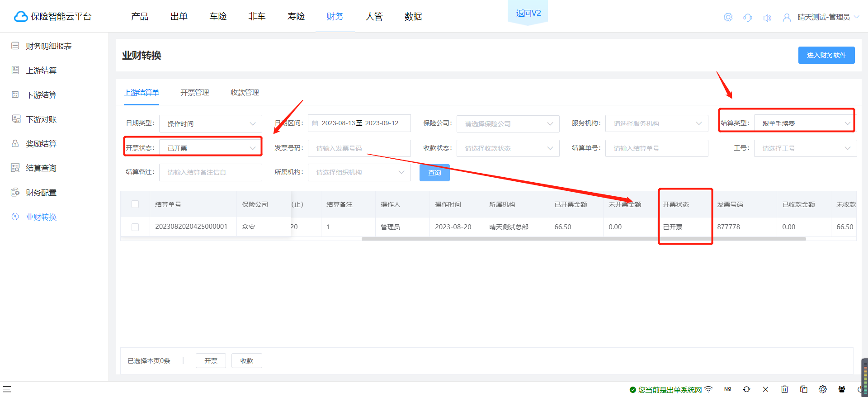Click the speaker announcement icon
The image size is (868, 397).
(x=767, y=18)
